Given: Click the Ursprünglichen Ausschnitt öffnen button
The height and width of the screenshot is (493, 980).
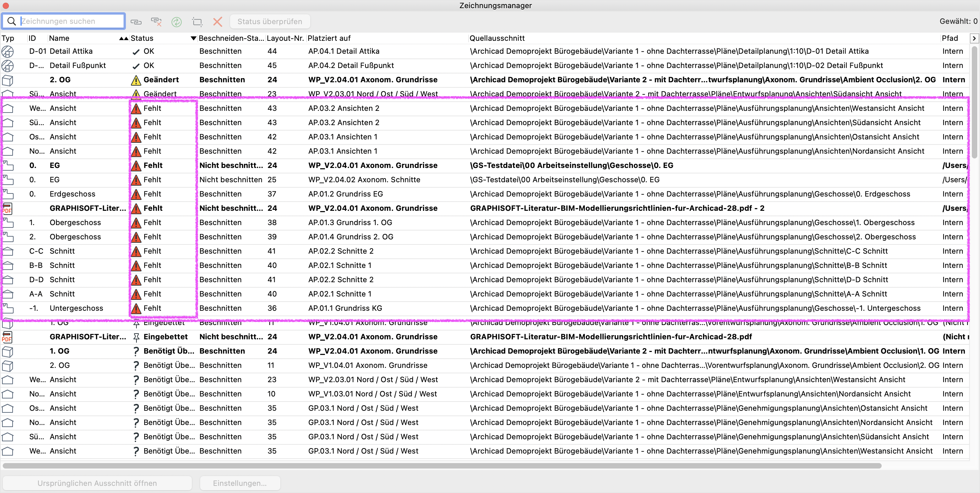Looking at the screenshot, I should tap(97, 483).
